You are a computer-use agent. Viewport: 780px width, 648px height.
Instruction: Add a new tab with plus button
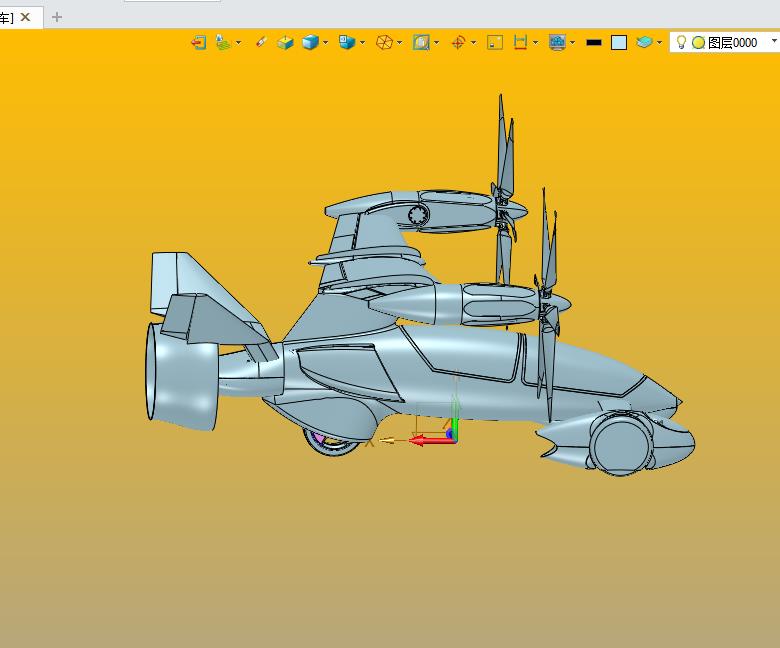point(57,17)
